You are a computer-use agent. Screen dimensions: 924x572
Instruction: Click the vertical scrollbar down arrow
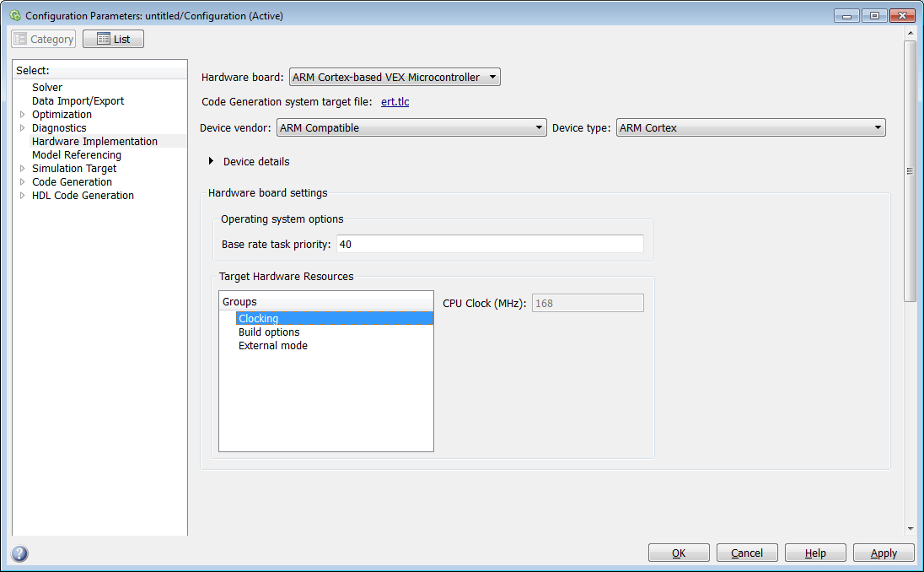pyautogui.click(x=911, y=529)
